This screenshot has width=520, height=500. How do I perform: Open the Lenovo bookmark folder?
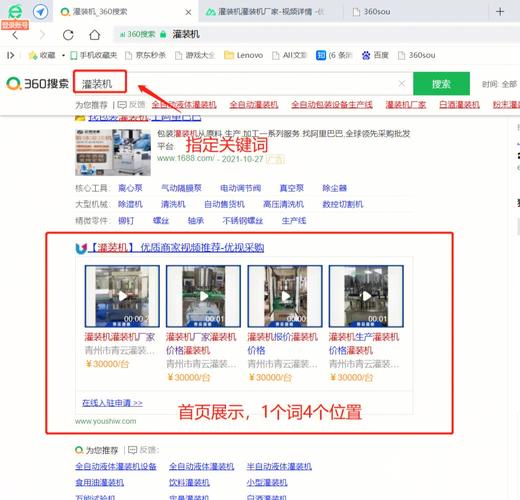(x=244, y=55)
